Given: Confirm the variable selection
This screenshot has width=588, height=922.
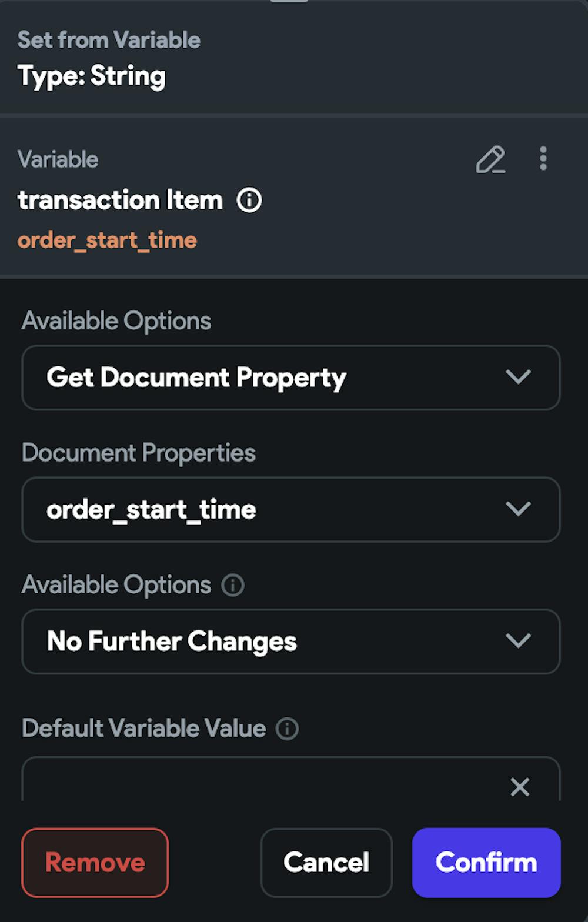Looking at the screenshot, I should pos(486,863).
